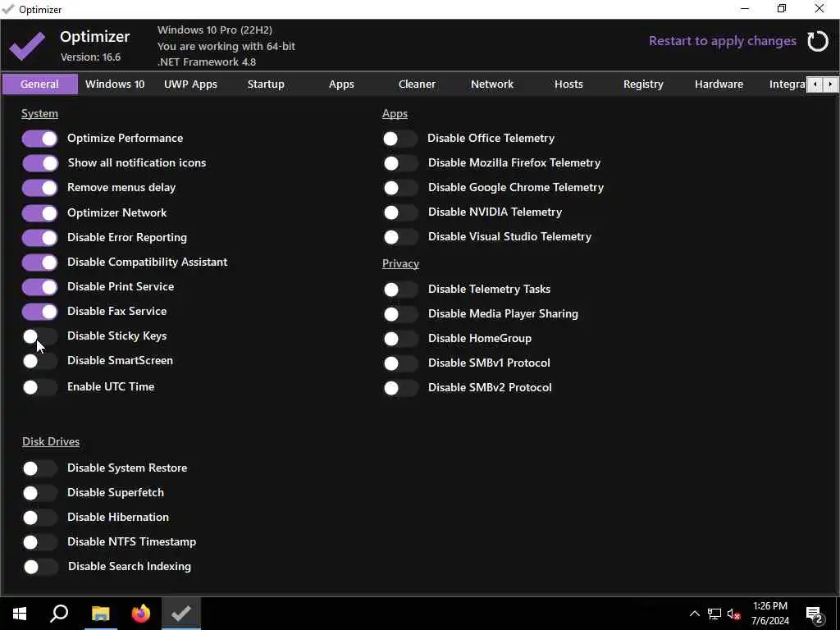Click the muted volume tray icon
Image resolution: width=840 pixels, height=630 pixels.
point(734,614)
